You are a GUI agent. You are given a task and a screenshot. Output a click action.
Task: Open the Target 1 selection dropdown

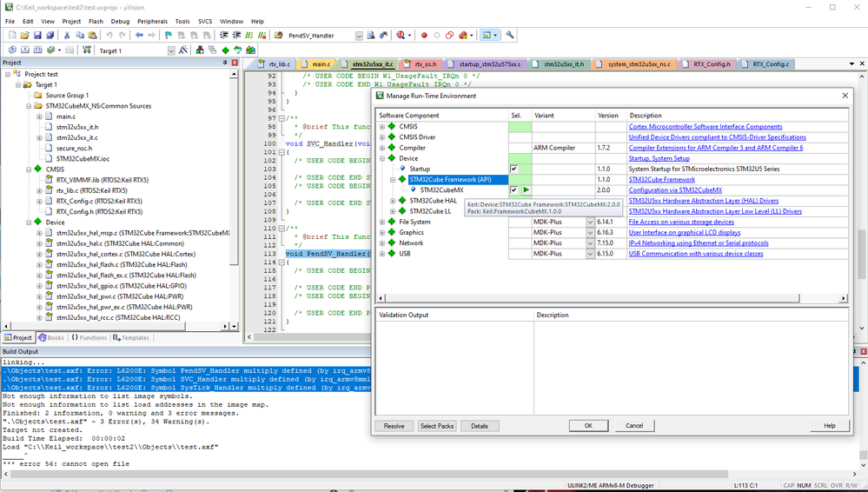click(x=171, y=50)
